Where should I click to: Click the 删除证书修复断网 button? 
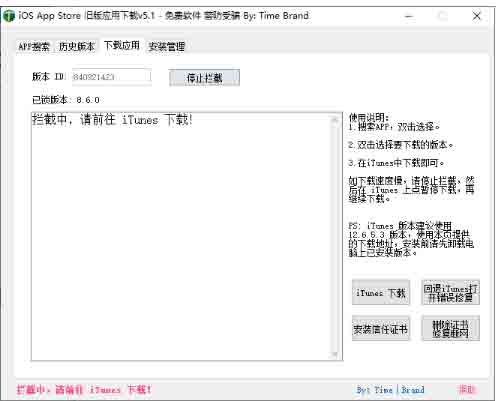coord(450,329)
